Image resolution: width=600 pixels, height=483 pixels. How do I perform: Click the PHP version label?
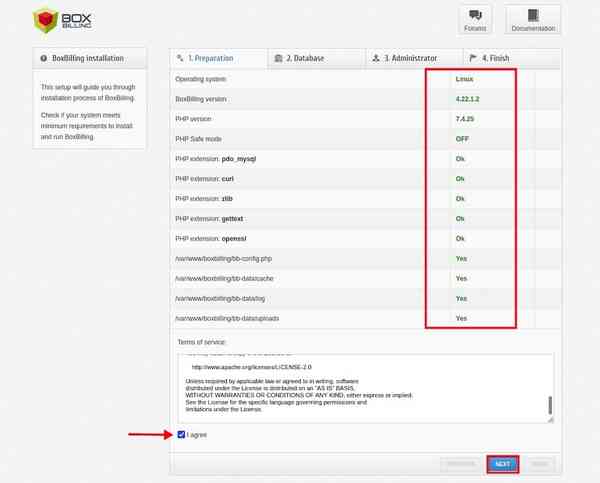(x=193, y=119)
